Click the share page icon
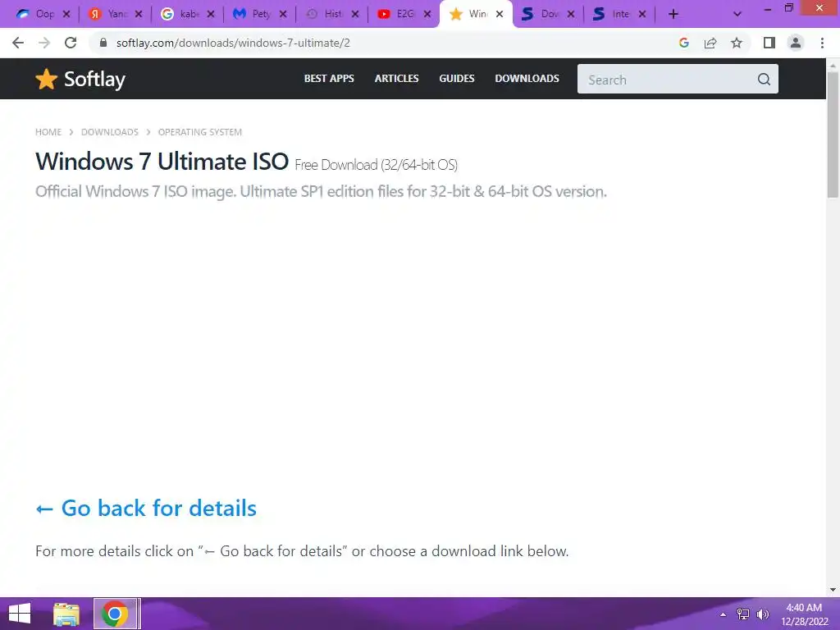This screenshot has width=840, height=630. (710, 43)
